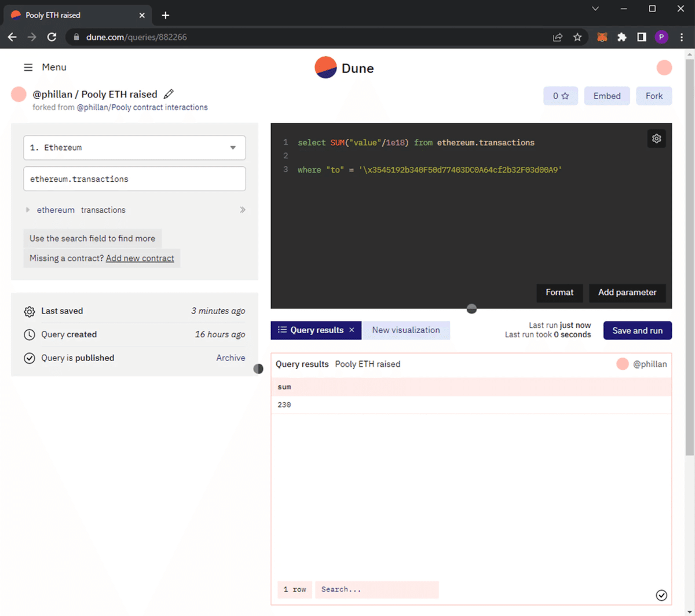
Task: Click the Pooly ETH raised browser tab
Action: pyautogui.click(x=78, y=15)
